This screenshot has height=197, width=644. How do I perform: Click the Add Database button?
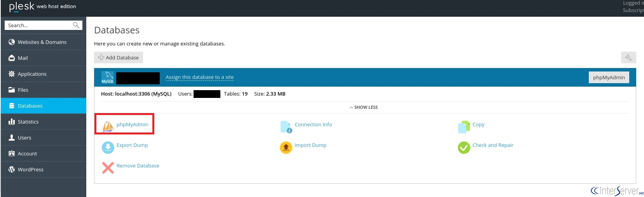click(x=119, y=58)
